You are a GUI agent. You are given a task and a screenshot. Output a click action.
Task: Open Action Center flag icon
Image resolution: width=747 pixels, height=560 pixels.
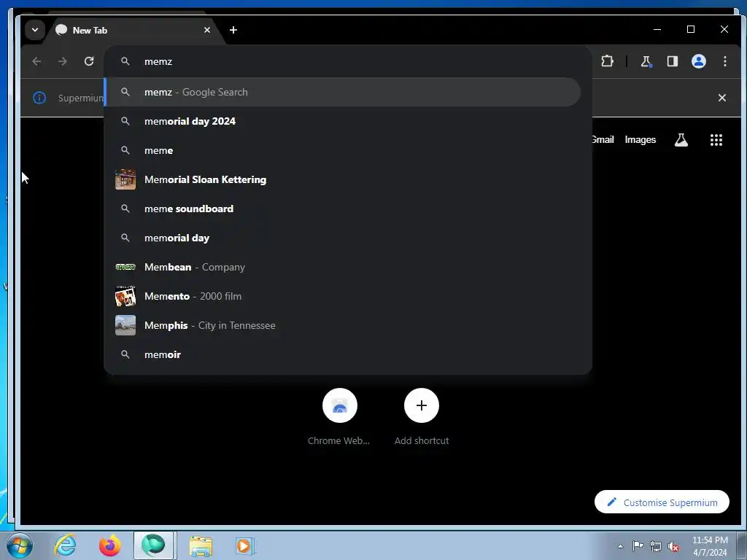[638, 546]
